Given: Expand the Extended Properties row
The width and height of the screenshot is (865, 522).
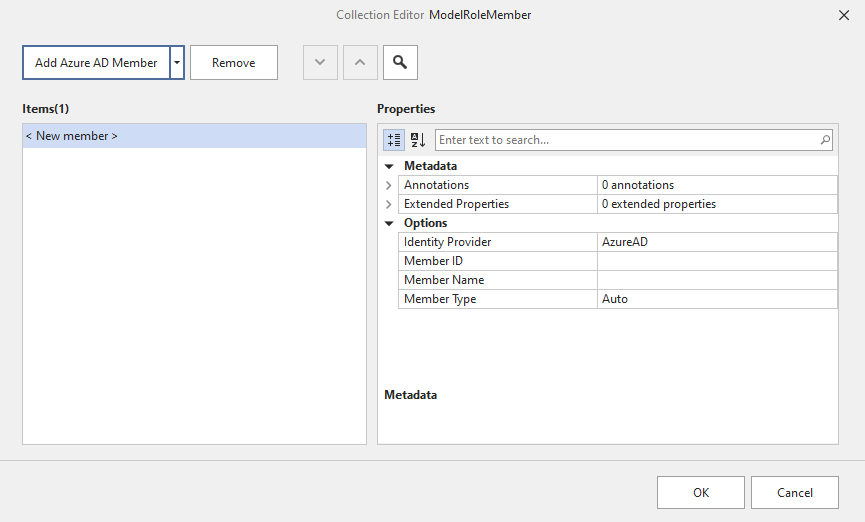Looking at the screenshot, I should (x=389, y=204).
